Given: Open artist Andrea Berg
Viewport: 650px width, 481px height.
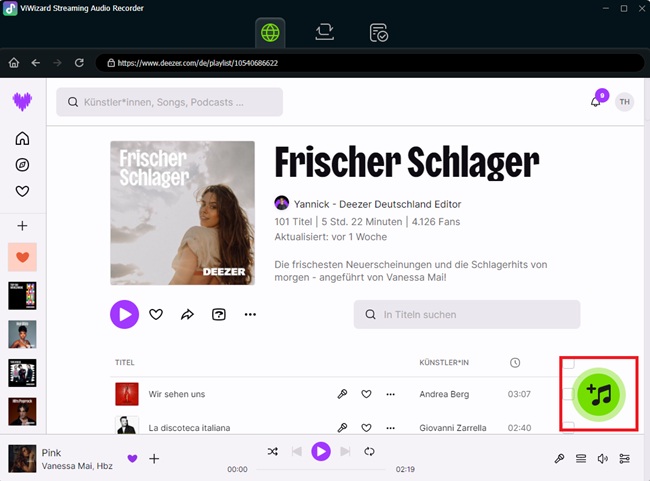Looking at the screenshot, I should tap(444, 394).
